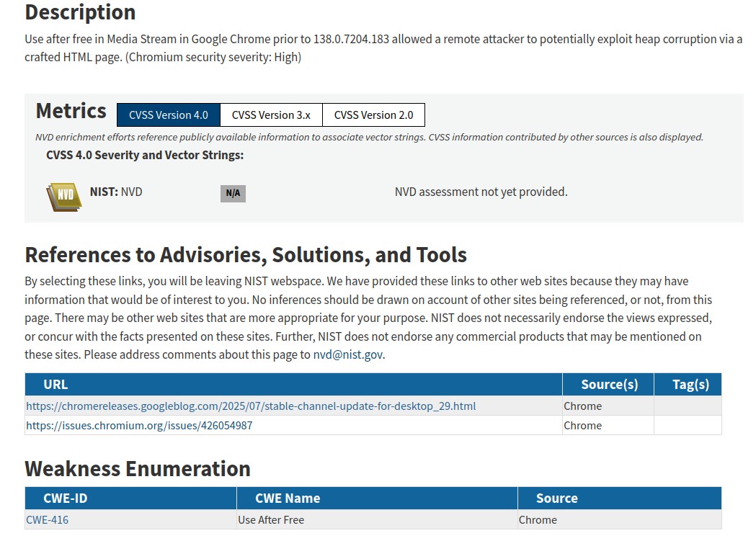Click the Description heading

click(80, 12)
